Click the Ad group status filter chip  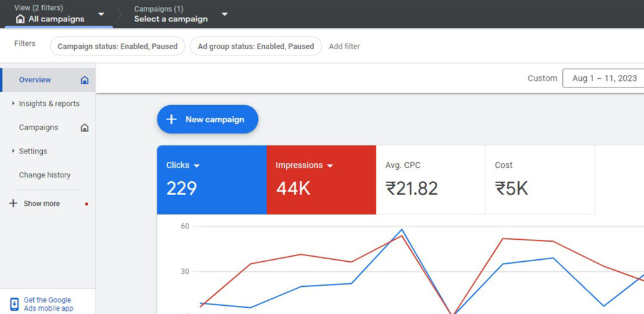[x=255, y=46]
